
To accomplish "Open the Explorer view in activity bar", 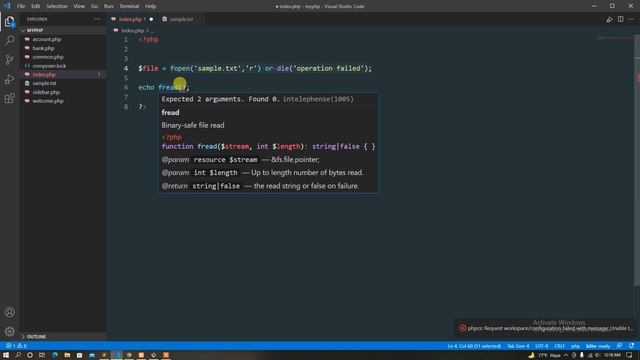I will point(9,21).
